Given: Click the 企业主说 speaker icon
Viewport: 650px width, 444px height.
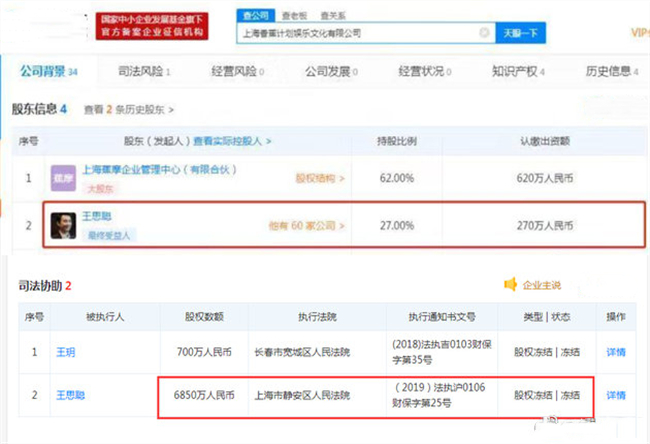Looking at the screenshot, I should point(511,284).
